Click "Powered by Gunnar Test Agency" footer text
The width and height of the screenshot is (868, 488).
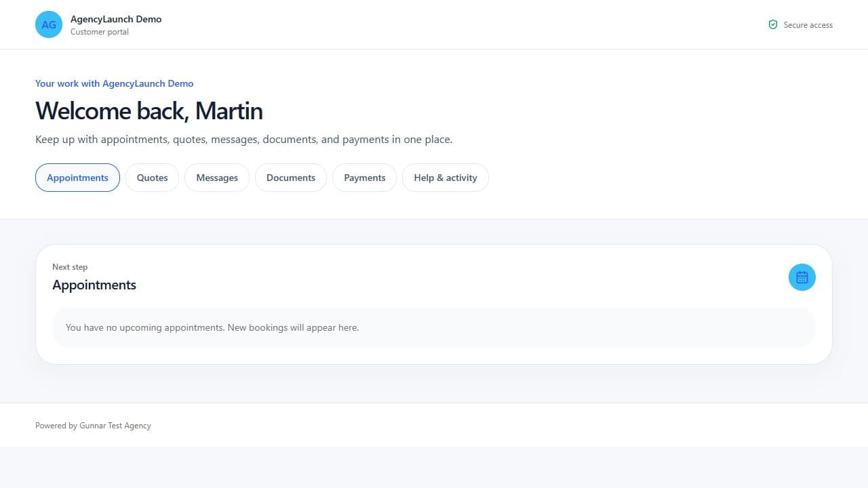point(93,426)
